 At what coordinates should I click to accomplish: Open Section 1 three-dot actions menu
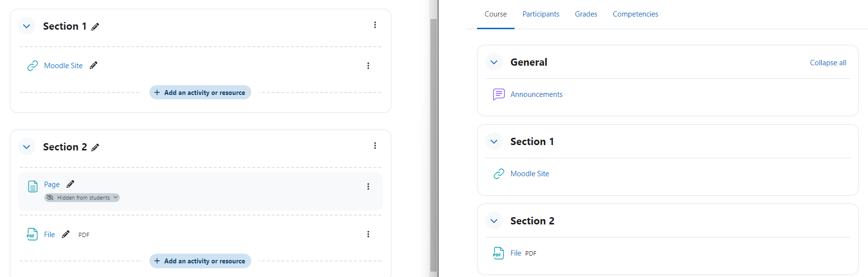tap(375, 25)
